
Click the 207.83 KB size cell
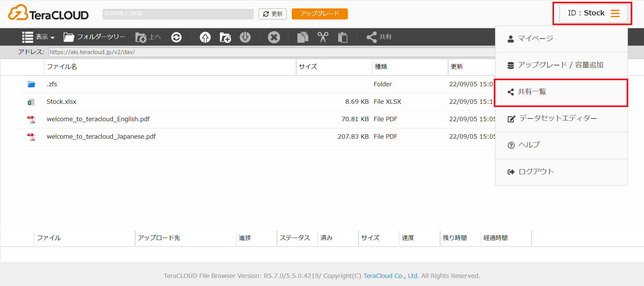(x=353, y=137)
